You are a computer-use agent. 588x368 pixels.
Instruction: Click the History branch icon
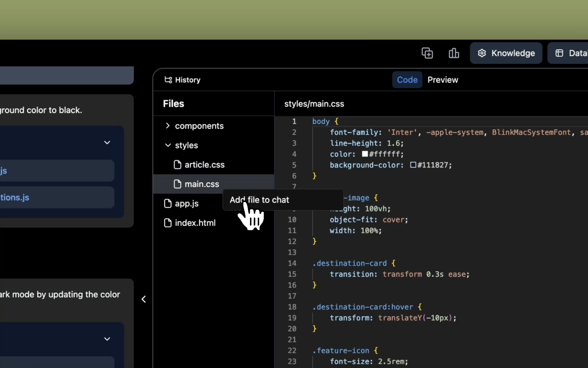point(168,80)
